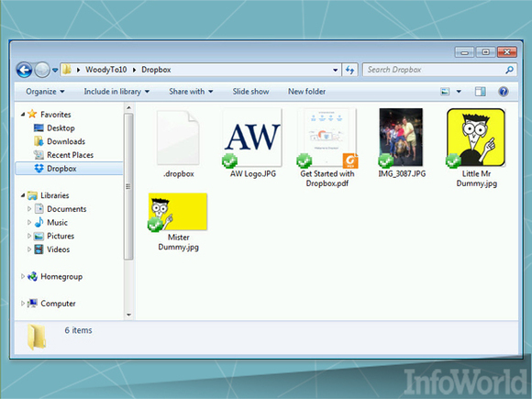Click the Forward navigation arrow button
This screenshot has width=532, height=399.
(42, 71)
